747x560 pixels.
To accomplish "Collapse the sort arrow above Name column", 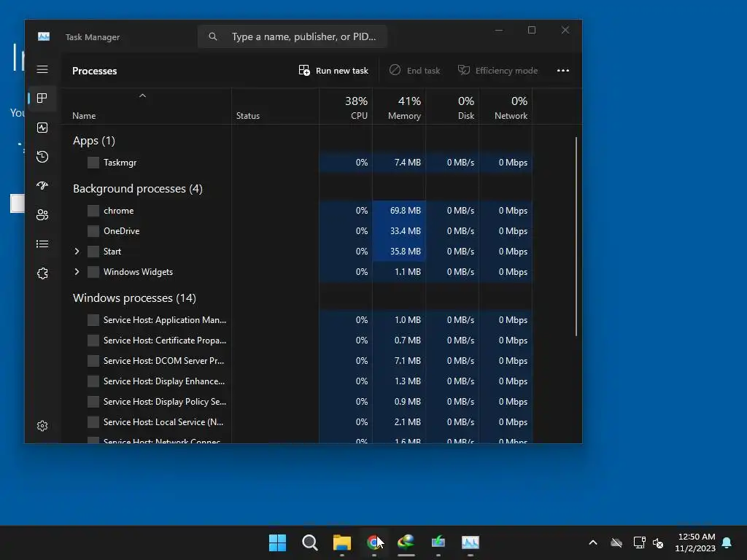I will point(142,96).
